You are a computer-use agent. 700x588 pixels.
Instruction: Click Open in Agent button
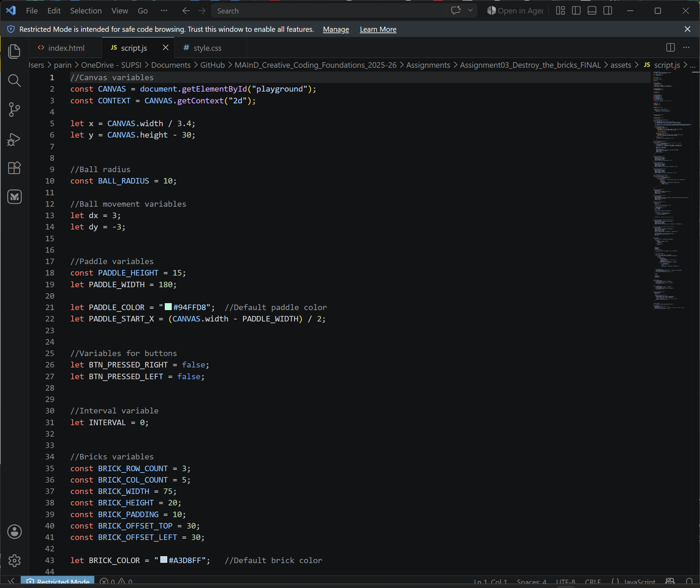515,11
